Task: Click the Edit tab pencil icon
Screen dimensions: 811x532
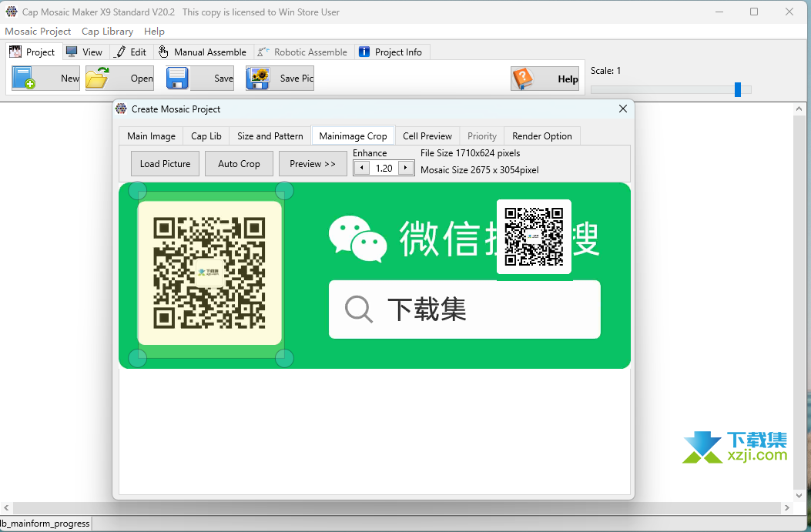Action: (x=120, y=52)
